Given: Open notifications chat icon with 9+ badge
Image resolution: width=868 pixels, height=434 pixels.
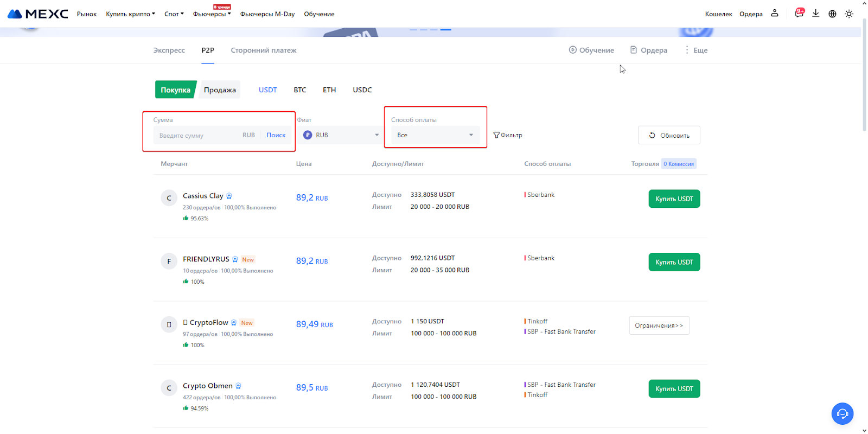Looking at the screenshot, I should (x=799, y=13).
